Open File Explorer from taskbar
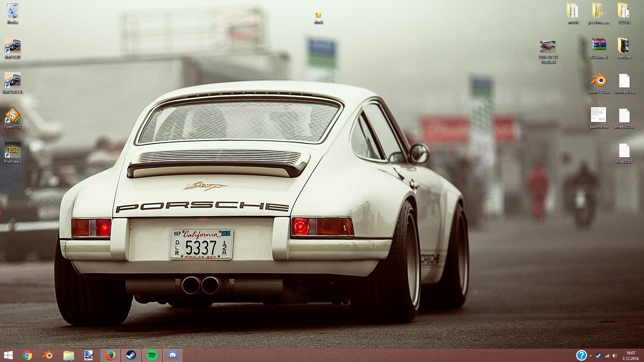 tap(69, 355)
